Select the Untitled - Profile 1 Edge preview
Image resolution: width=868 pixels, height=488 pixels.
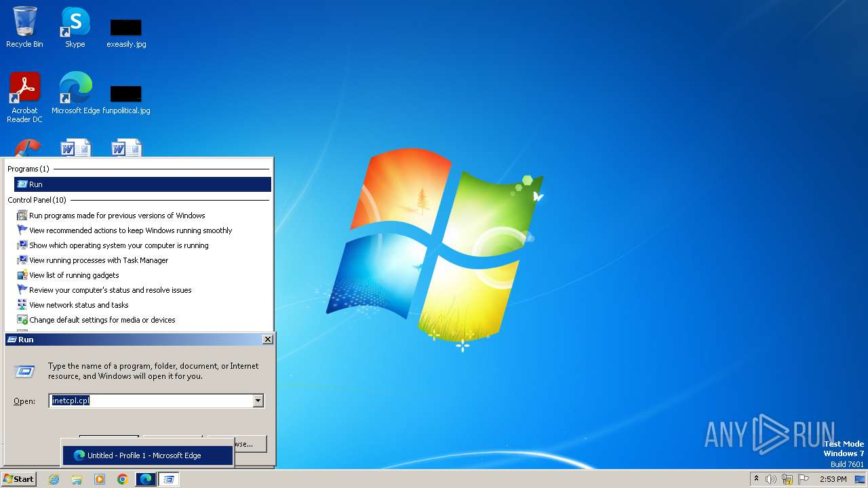pos(148,455)
